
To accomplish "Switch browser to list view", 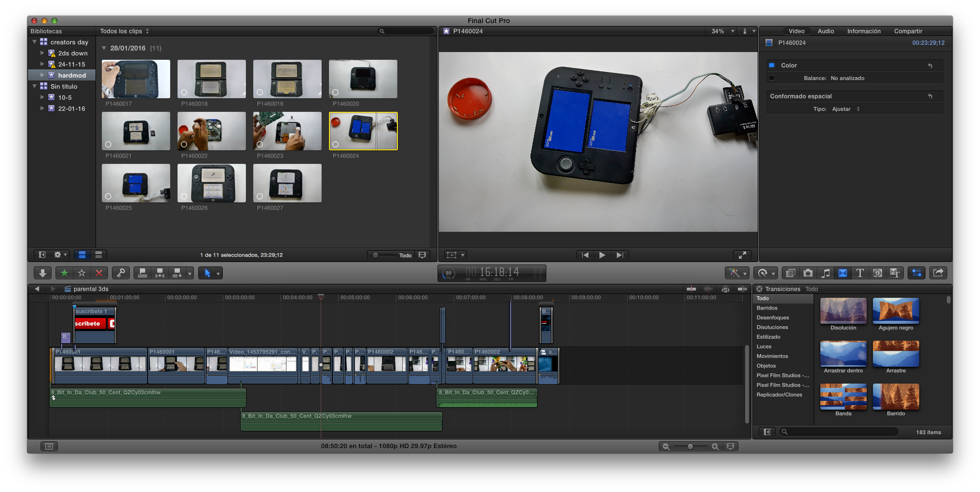I will point(98,255).
